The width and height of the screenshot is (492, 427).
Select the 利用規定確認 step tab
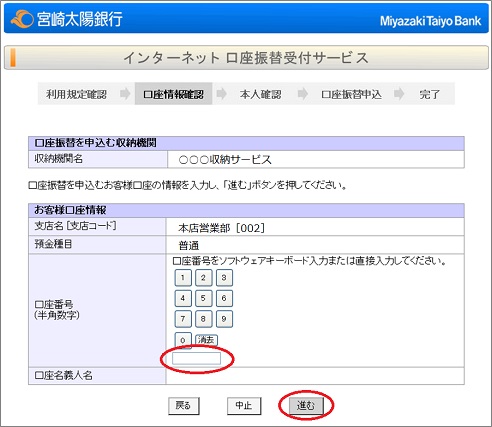coord(77,94)
